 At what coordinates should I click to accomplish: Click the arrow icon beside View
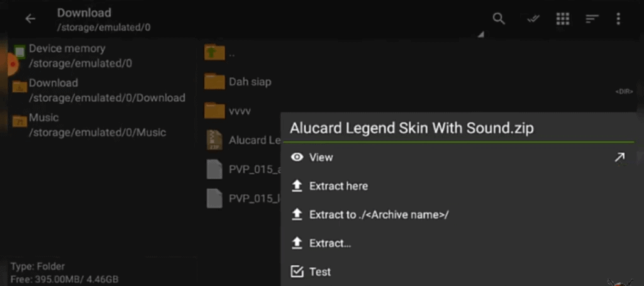pos(619,157)
